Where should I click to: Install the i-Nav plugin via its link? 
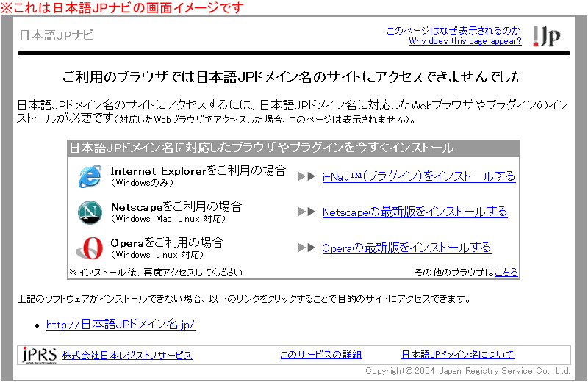pos(419,176)
